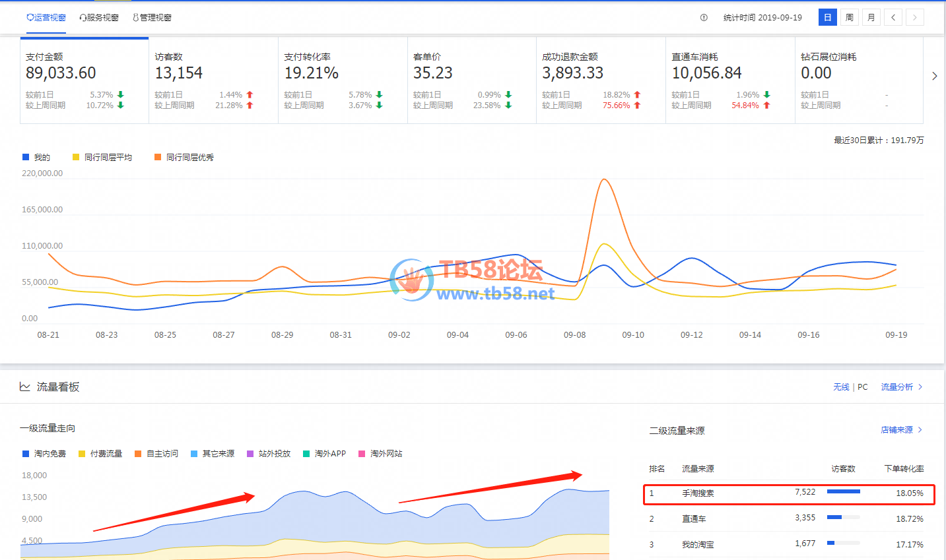This screenshot has height=560, width=946.
Task: Switch traffic board to 无线
Action: 841,387
